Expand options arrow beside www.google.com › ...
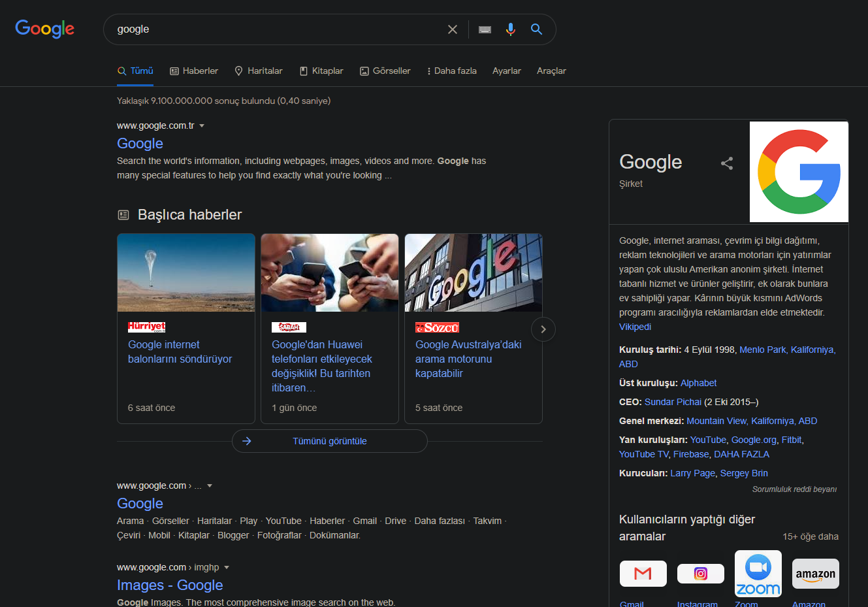 210,485
